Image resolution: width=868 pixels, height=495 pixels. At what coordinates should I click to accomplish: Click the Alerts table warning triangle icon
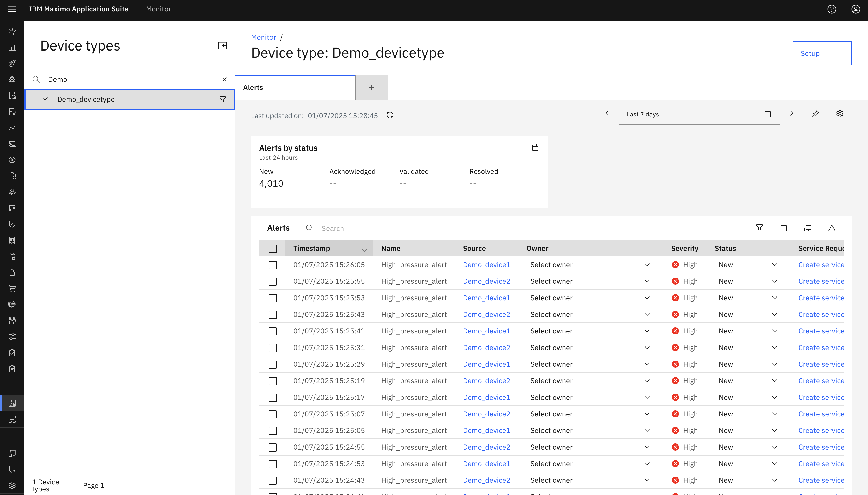[831, 228]
